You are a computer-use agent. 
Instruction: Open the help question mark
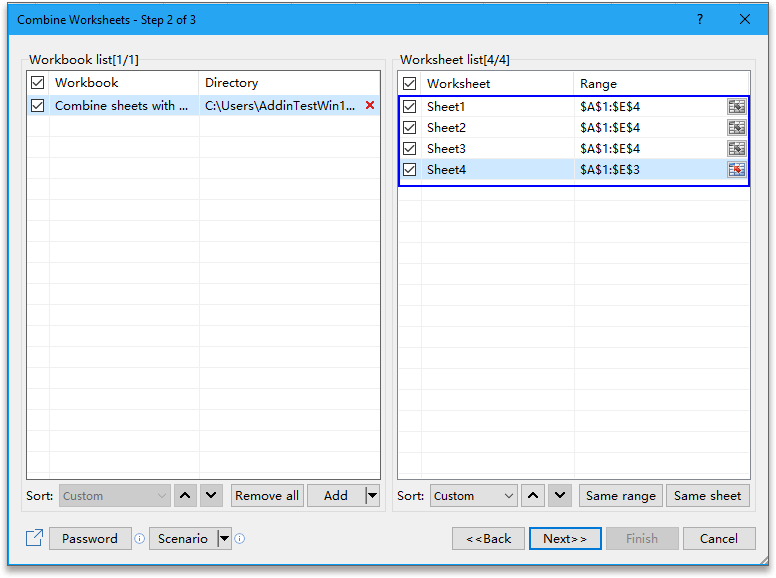coord(699,19)
